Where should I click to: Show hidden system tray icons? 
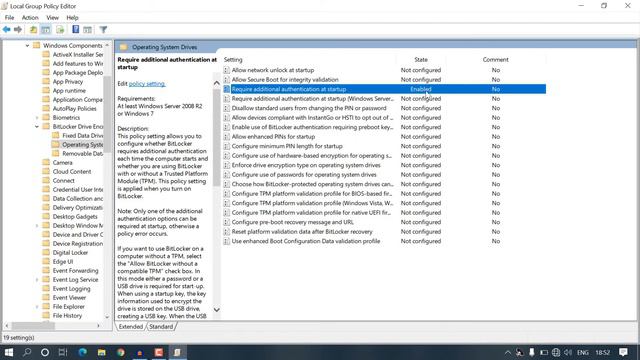(x=507, y=352)
